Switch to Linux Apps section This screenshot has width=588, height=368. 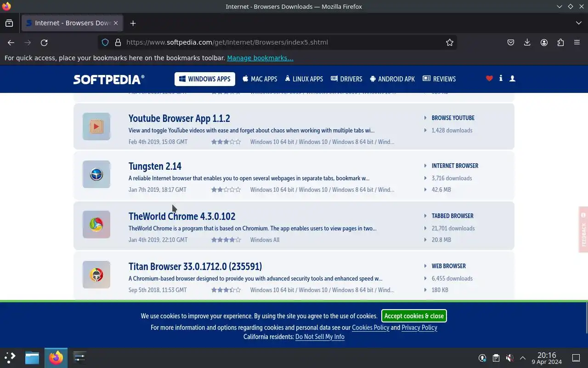(304, 79)
